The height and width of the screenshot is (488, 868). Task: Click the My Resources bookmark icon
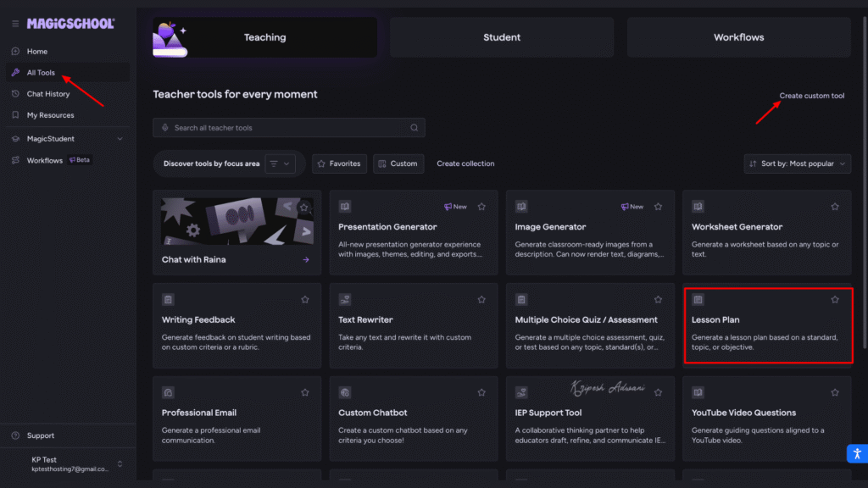coord(15,115)
